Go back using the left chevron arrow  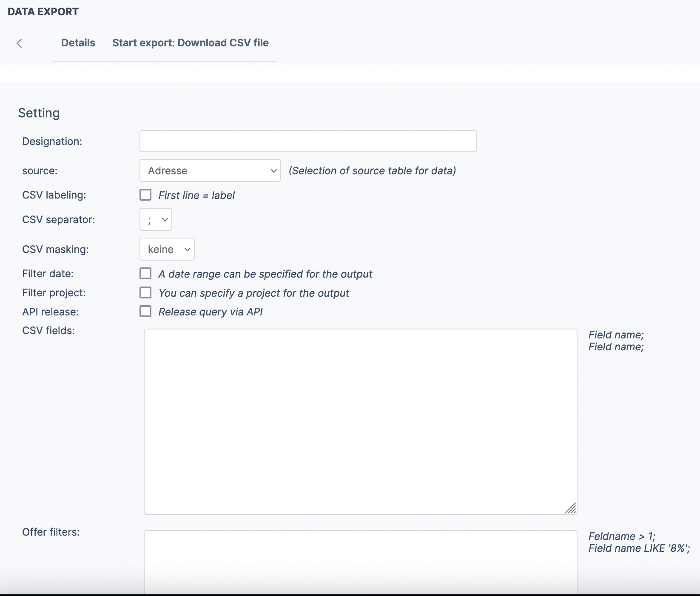pos(19,43)
